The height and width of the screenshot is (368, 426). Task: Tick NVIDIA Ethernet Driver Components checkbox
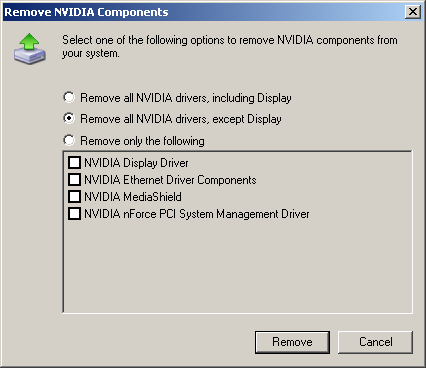(x=74, y=180)
